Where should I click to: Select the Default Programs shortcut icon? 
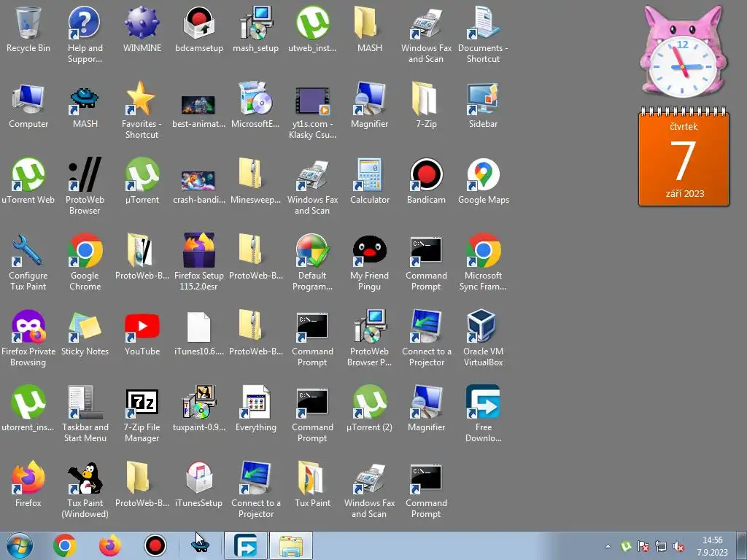point(312,250)
